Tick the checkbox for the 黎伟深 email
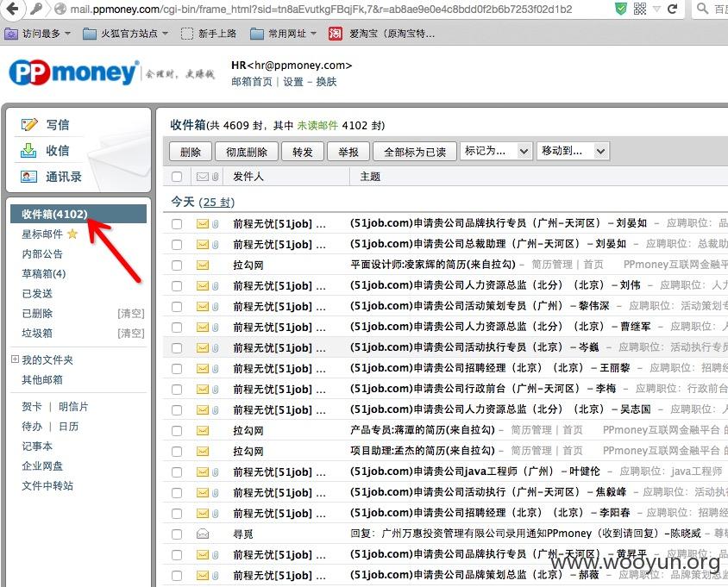This screenshot has width=728, height=587. coord(177,307)
